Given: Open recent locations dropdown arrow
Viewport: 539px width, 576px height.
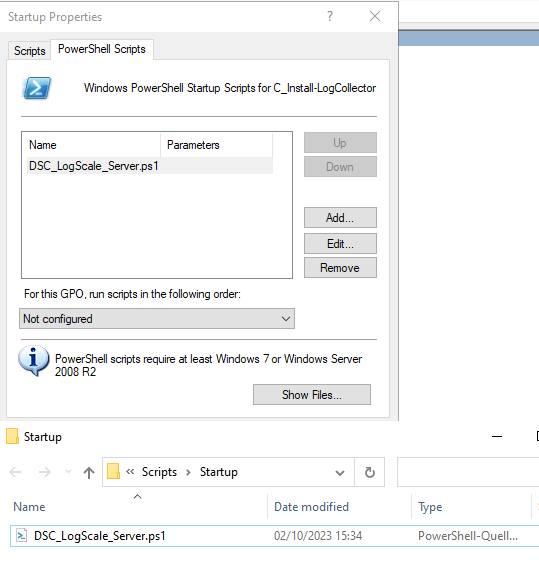Looking at the screenshot, I should 68,472.
